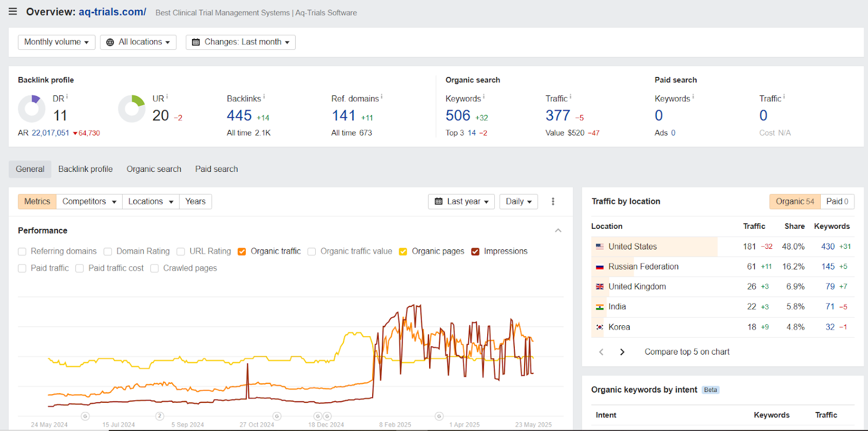Open the Changes: Last month dropdown
Screen dimensions: 868x431
[241, 42]
